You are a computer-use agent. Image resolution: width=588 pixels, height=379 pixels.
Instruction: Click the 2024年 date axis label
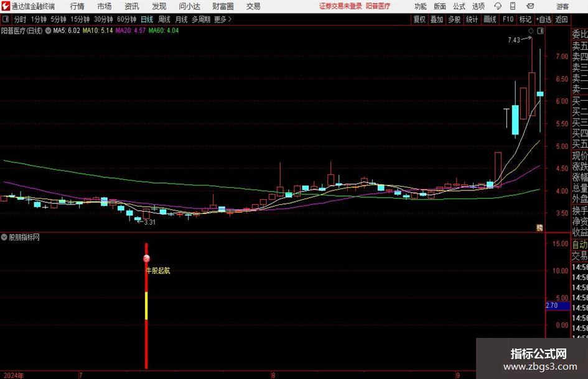click(14, 375)
